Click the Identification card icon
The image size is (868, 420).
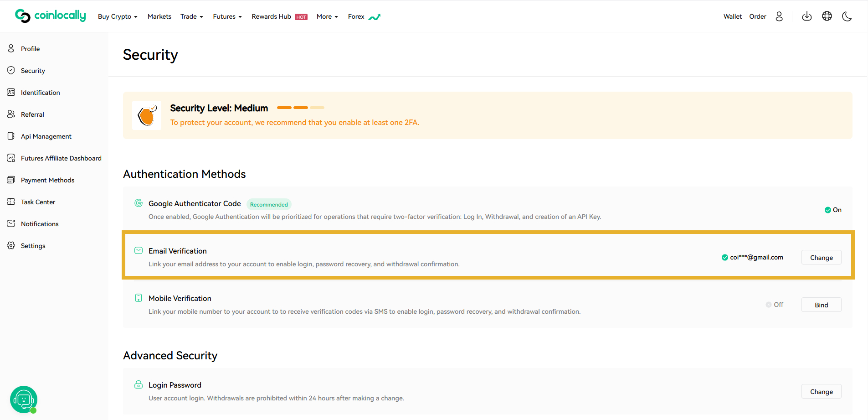click(x=11, y=92)
